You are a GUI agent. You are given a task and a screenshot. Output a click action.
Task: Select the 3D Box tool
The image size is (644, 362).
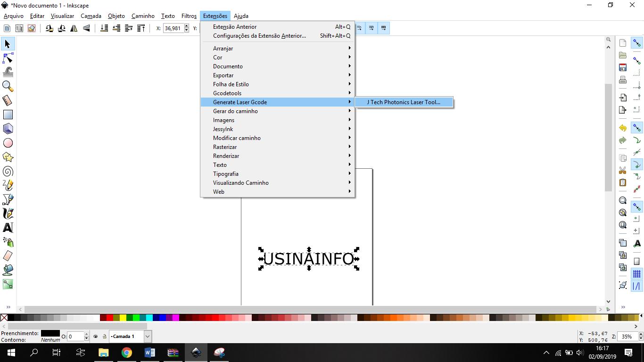click(x=8, y=129)
